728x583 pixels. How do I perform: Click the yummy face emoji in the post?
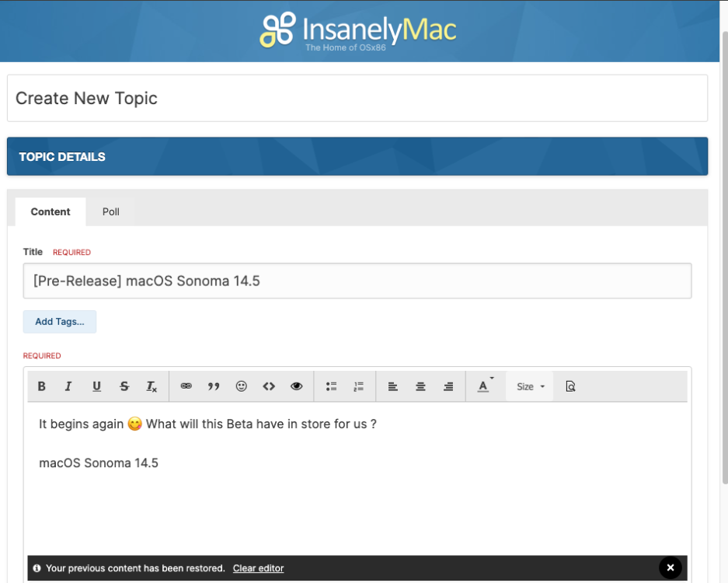coord(134,424)
